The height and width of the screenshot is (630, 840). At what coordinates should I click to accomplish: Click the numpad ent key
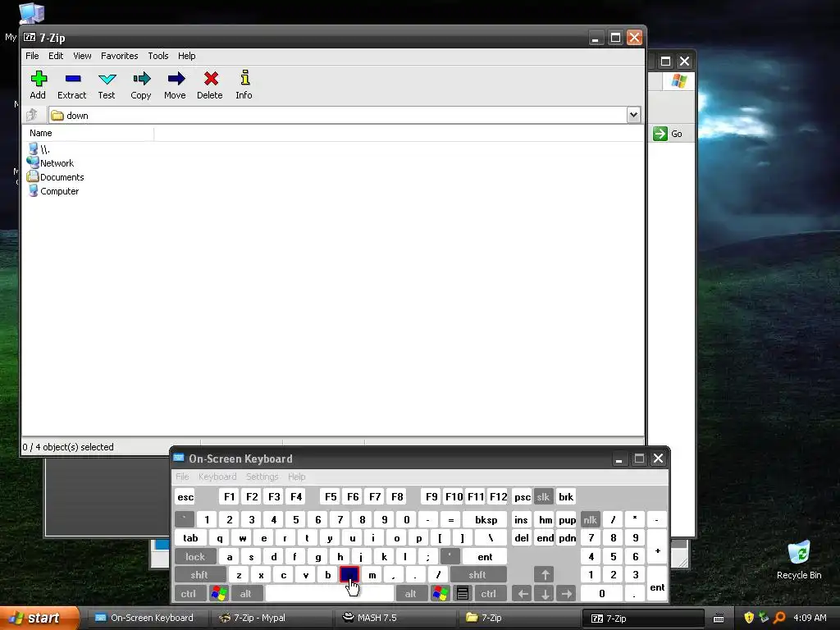(x=657, y=584)
